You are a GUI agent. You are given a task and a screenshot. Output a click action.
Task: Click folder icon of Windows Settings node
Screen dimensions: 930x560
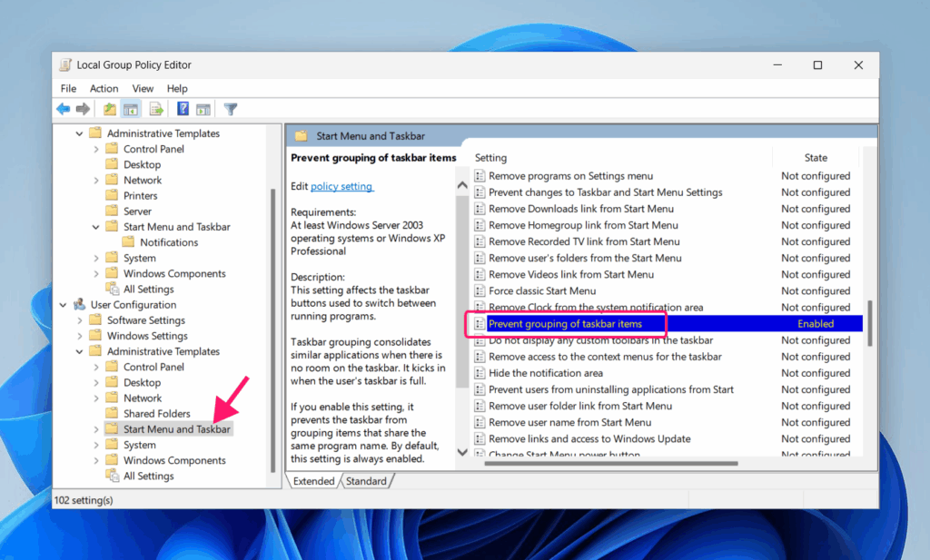click(94, 336)
